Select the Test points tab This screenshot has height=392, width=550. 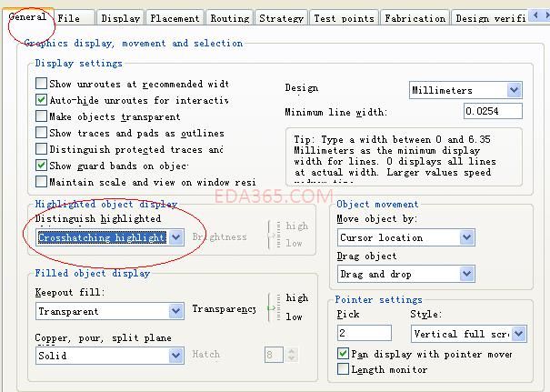click(x=344, y=18)
